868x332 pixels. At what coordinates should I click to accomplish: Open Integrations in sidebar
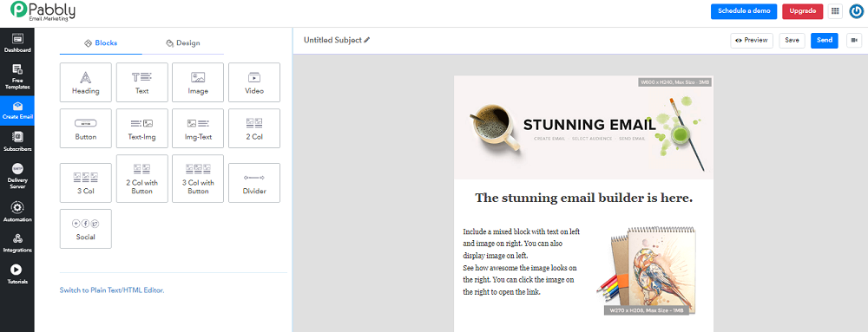coord(17,243)
